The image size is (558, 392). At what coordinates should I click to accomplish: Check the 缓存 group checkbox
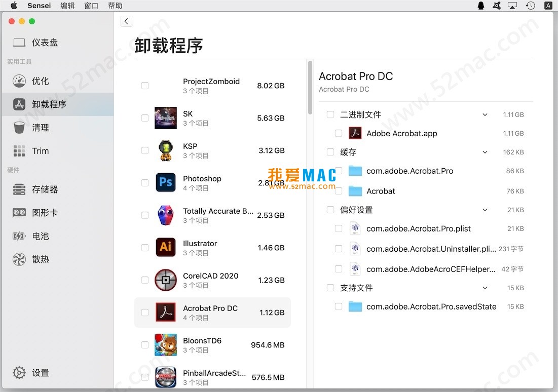(330, 152)
